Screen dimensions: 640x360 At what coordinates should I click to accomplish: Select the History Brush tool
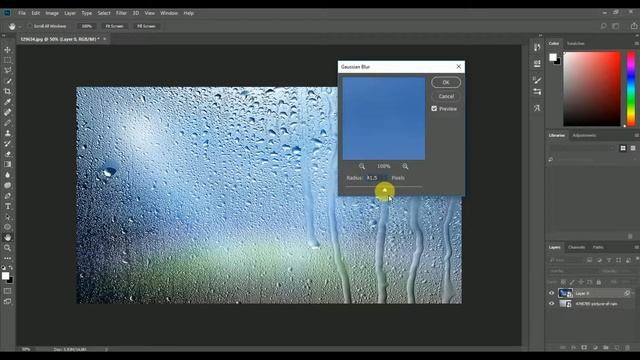click(8, 143)
